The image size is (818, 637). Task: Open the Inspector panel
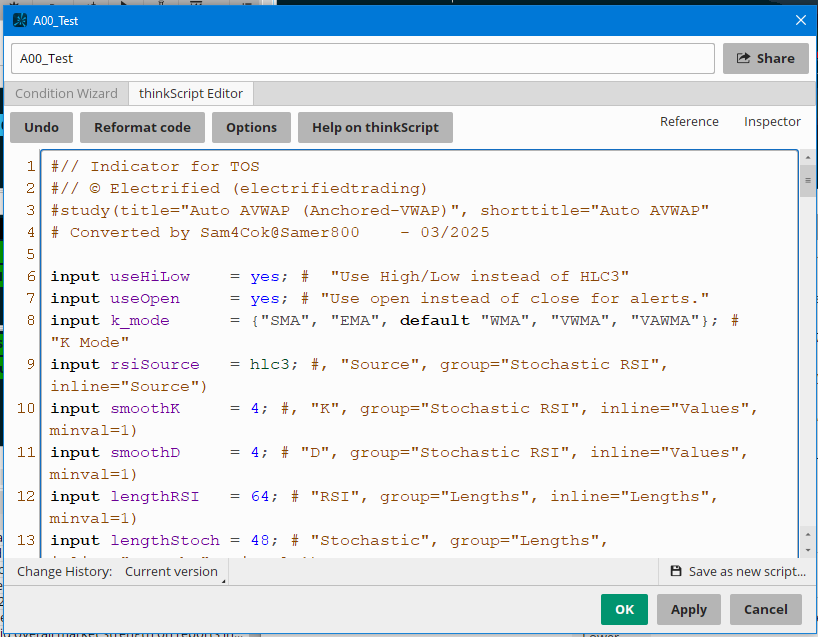pos(772,121)
